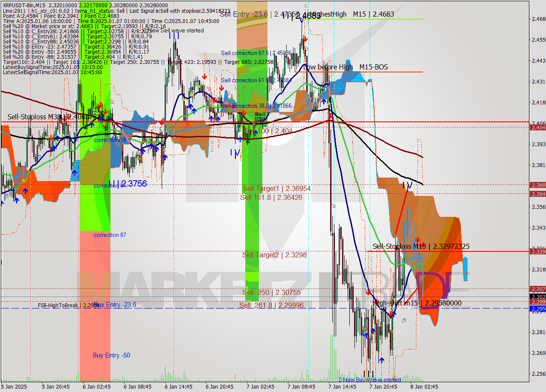Click the red 2.307 price tag on axis
This screenshot has width=546, height=392.
tap(537, 289)
